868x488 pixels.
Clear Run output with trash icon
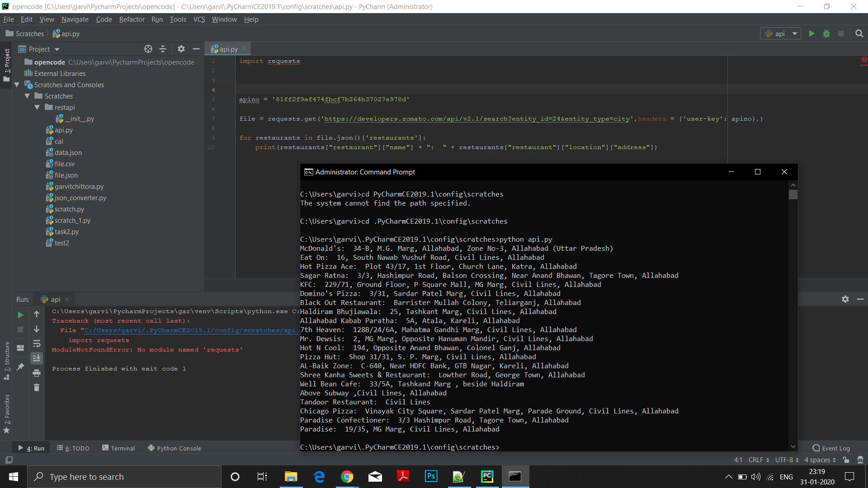pos(37,388)
